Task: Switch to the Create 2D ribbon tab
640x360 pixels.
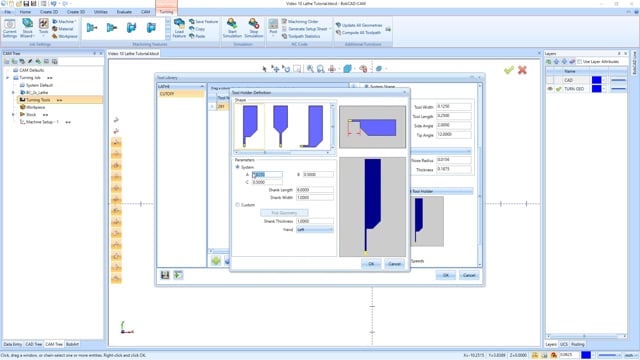Action: pos(49,12)
